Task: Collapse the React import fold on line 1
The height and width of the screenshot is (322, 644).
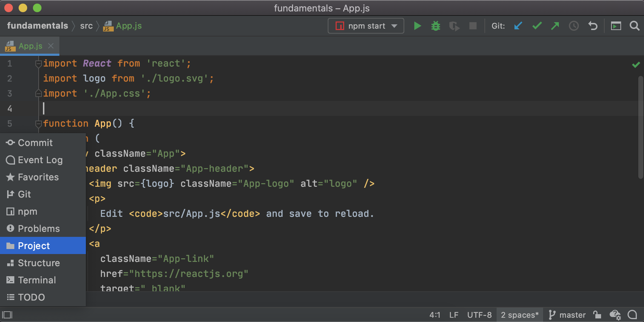Action: (38, 63)
